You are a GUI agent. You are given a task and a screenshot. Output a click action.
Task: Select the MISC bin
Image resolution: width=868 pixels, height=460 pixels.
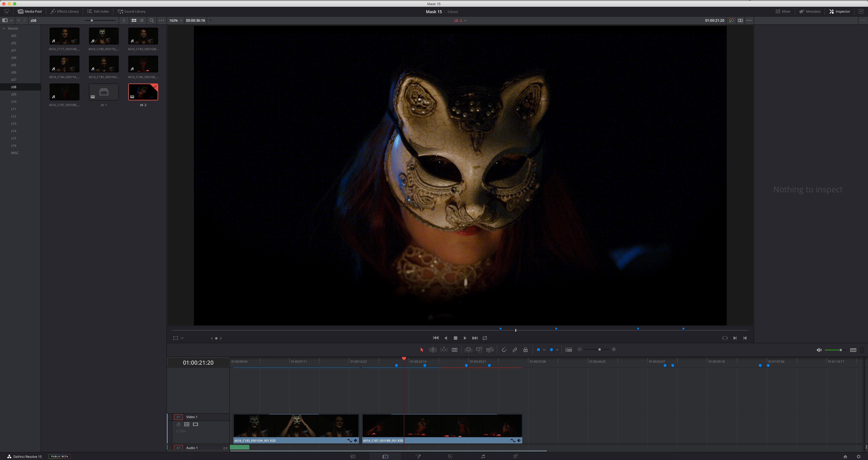[15, 153]
